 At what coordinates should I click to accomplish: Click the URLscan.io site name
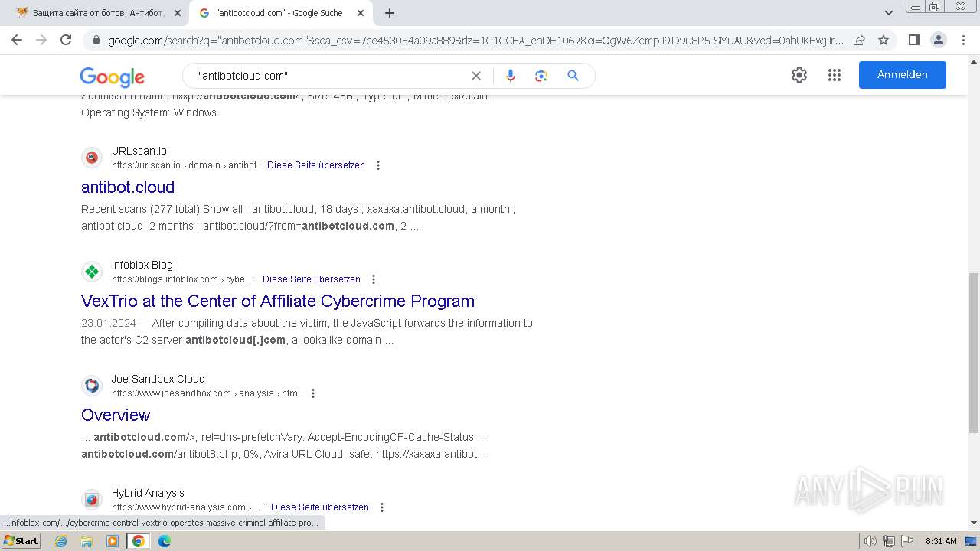(139, 151)
